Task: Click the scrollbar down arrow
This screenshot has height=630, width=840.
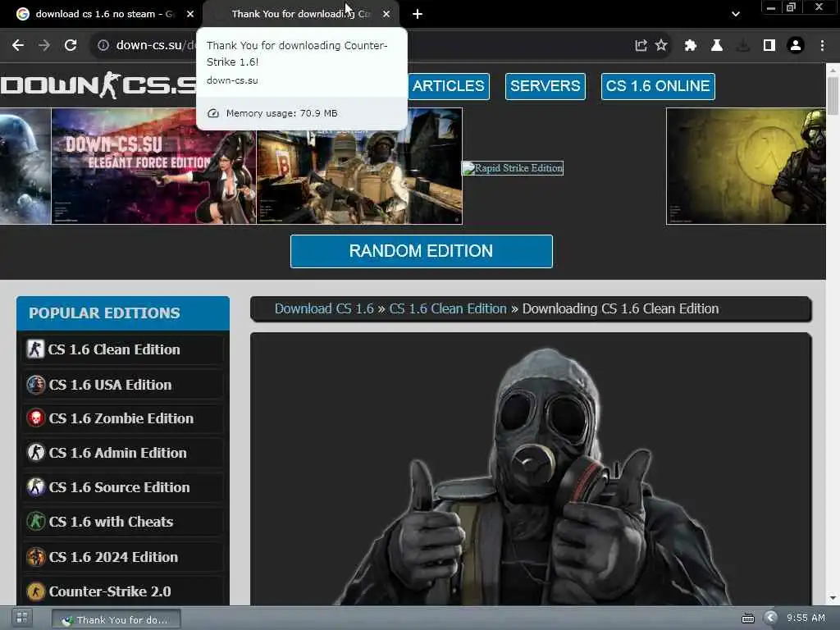Action: point(833,598)
